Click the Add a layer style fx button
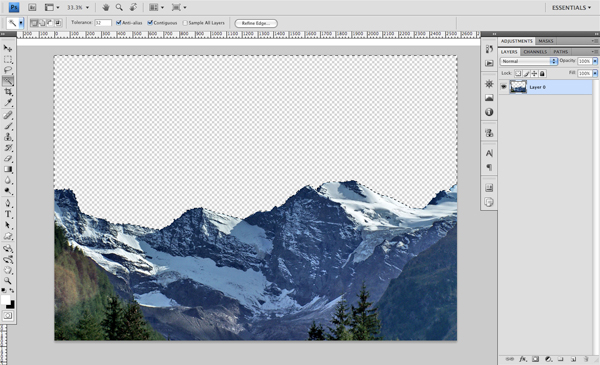 [x=523, y=359]
